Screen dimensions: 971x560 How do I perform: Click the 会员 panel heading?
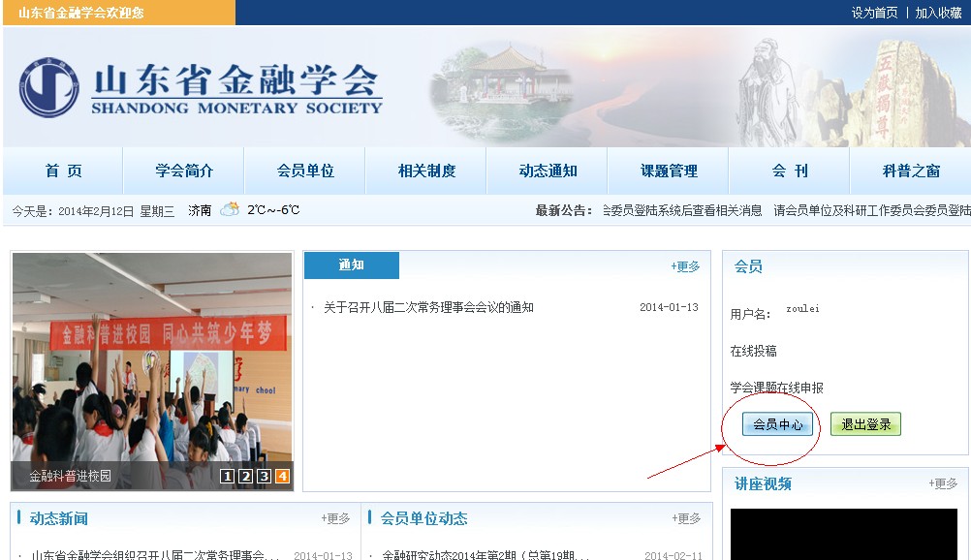click(748, 266)
